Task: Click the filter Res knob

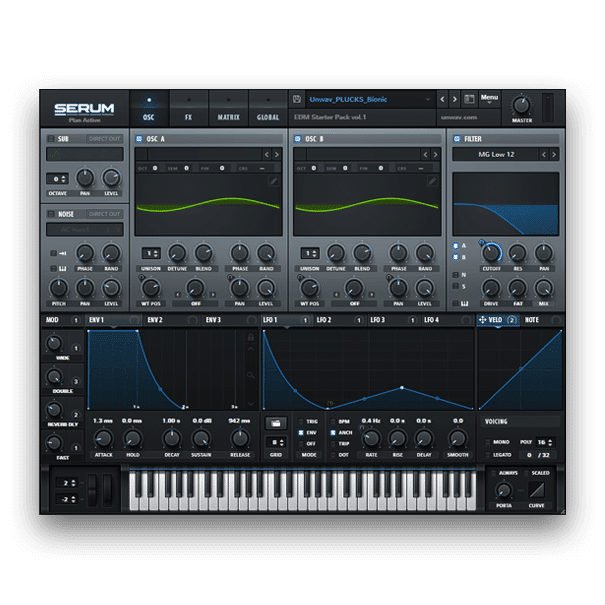Action: [517, 253]
